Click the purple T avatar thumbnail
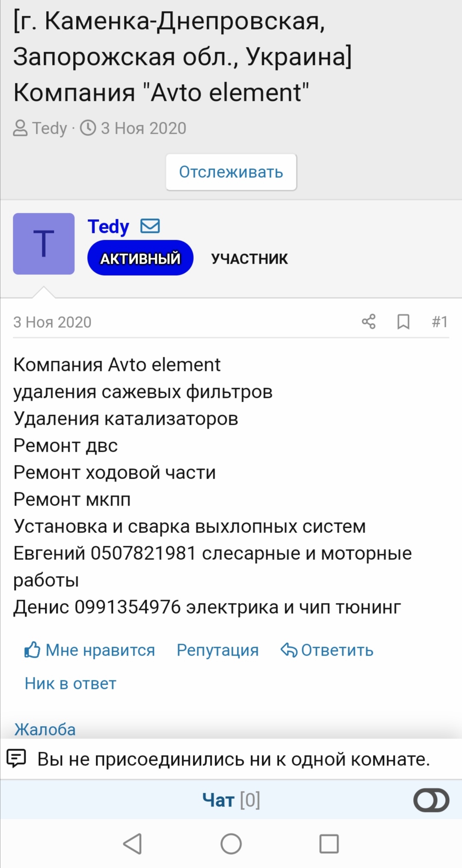The image size is (462, 868). point(44,244)
